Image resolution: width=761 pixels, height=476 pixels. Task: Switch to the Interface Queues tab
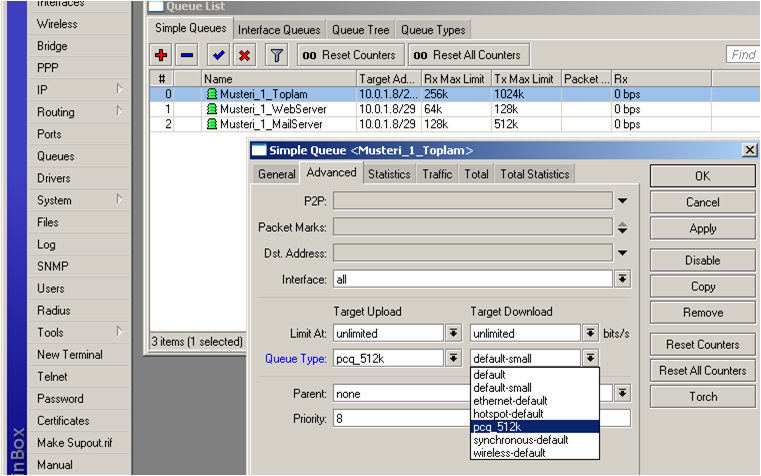(279, 30)
